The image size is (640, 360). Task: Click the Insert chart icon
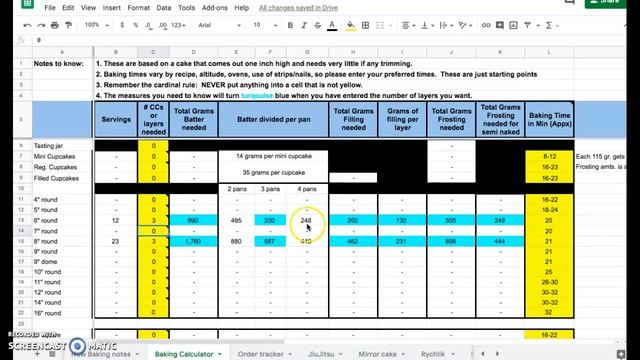[513, 25]
